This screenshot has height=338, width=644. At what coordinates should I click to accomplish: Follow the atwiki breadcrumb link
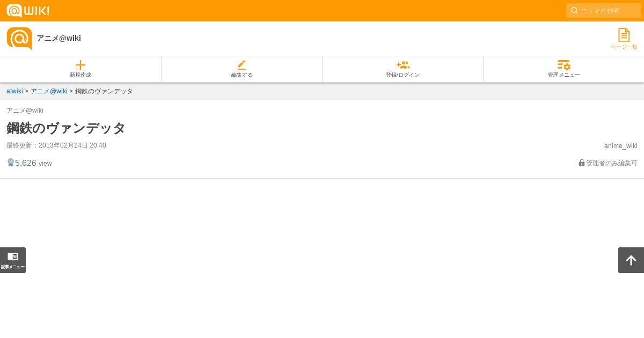click(x=14, y=91)
